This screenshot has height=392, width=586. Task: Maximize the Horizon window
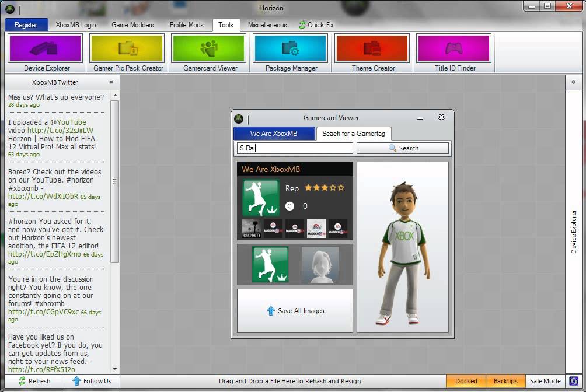pos(547,6)
